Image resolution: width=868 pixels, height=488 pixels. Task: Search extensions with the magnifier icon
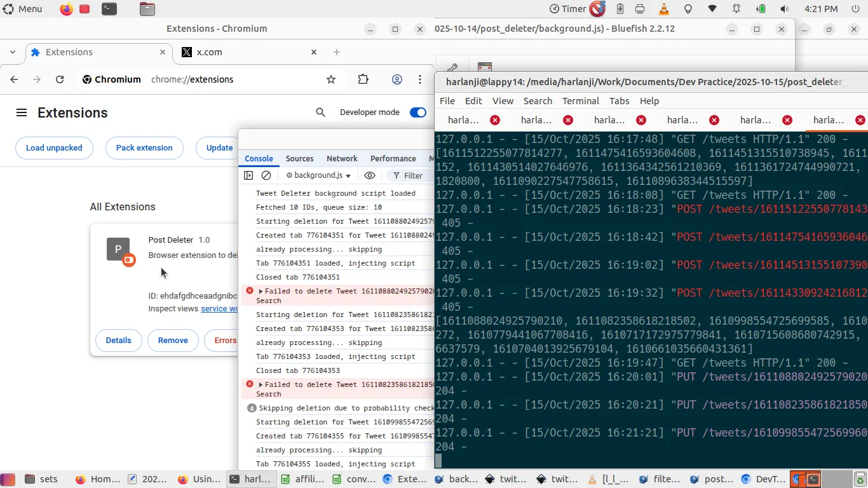coord(320,112)
